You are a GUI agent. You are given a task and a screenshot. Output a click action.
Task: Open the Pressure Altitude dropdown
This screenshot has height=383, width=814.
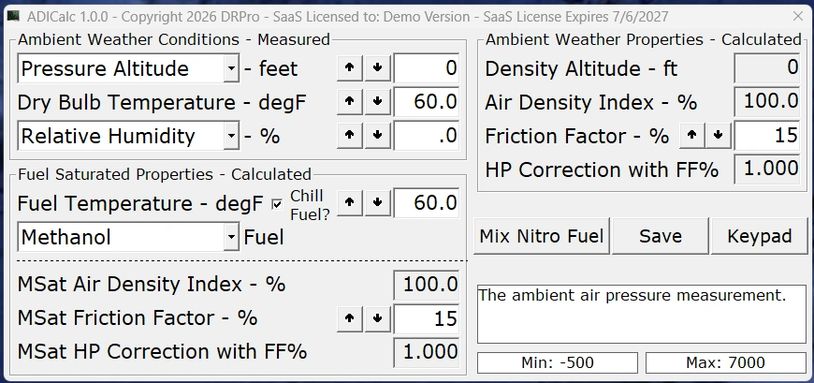pos(231,68)
